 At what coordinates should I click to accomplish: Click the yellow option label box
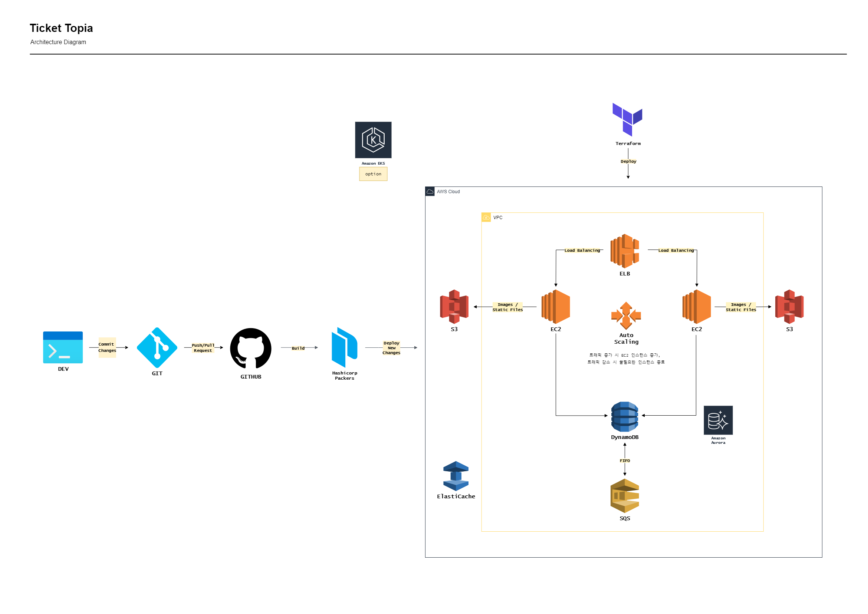pyautogui.click(x=373, y=174)
